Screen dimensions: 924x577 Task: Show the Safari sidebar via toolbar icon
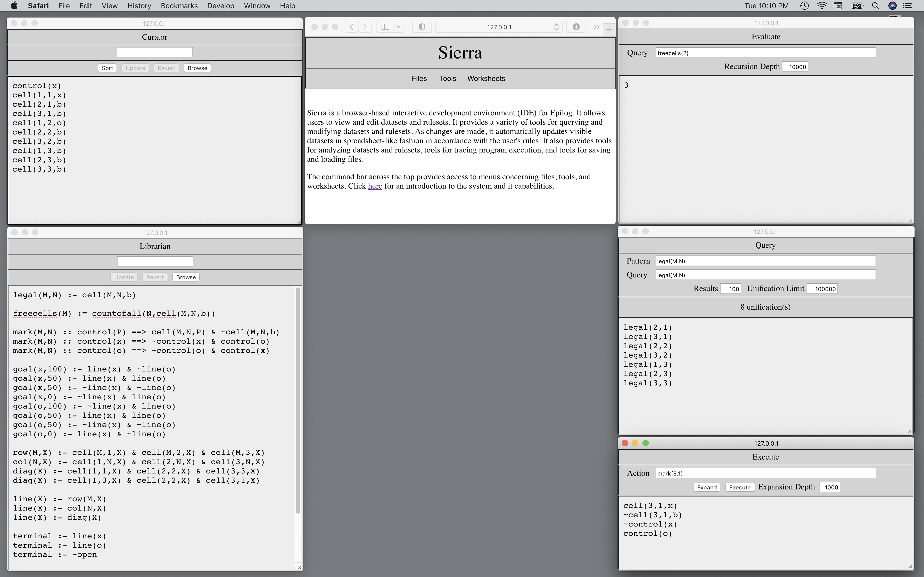[385, 27]
